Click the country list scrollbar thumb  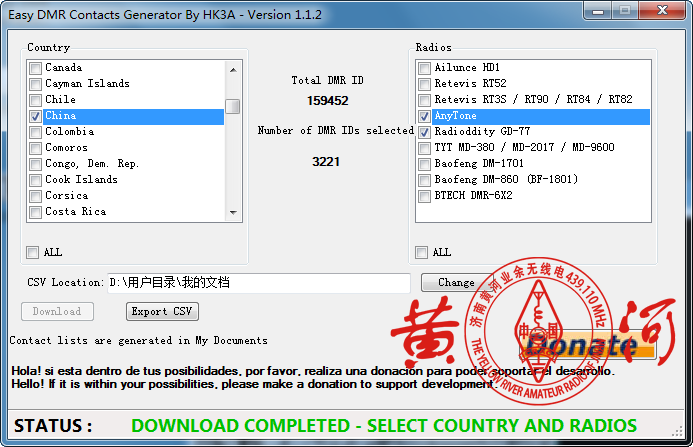[x=232, y=106]
